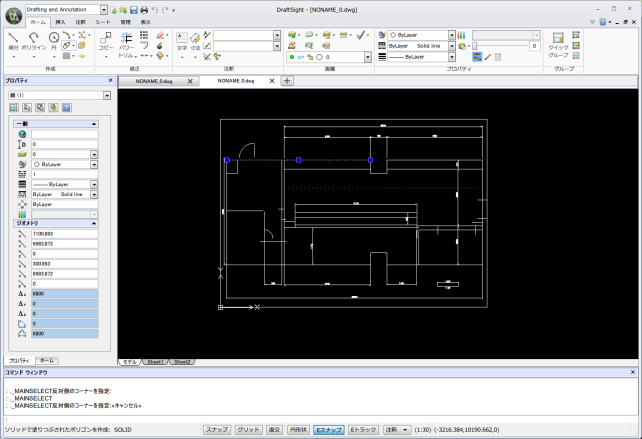The image size is (642, 439).
Task: Select the Polyline (ポリライン) tool
Action: point(35,40)
